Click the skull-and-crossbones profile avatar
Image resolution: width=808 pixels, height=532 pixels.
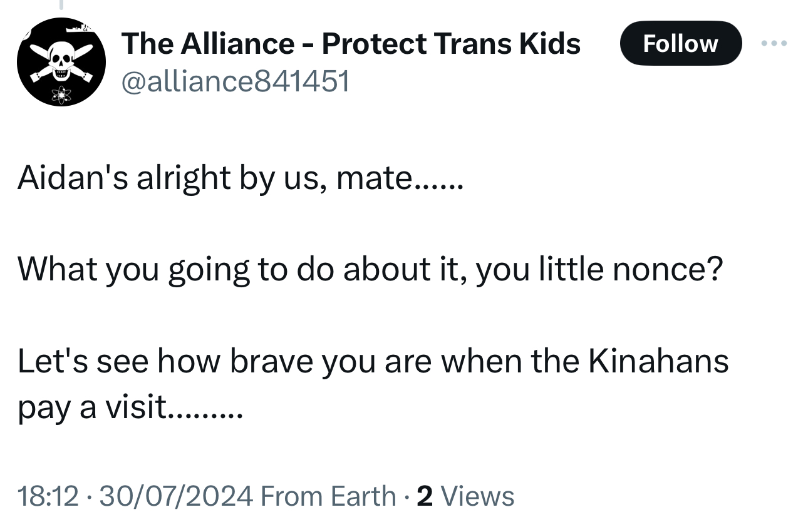(x=61, y=61)
